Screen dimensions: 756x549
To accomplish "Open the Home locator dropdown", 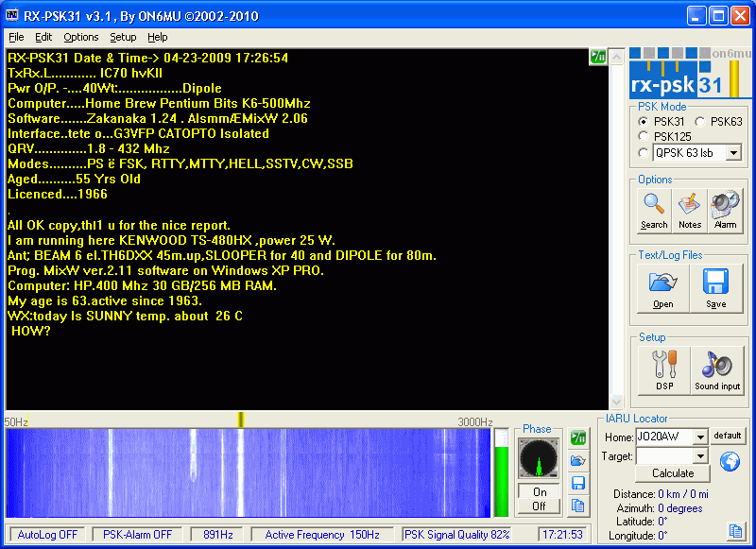I will pos(699,437).
